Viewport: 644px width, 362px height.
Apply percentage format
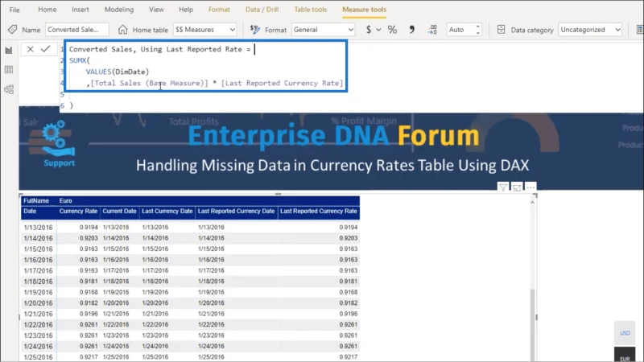click(392, 30)
